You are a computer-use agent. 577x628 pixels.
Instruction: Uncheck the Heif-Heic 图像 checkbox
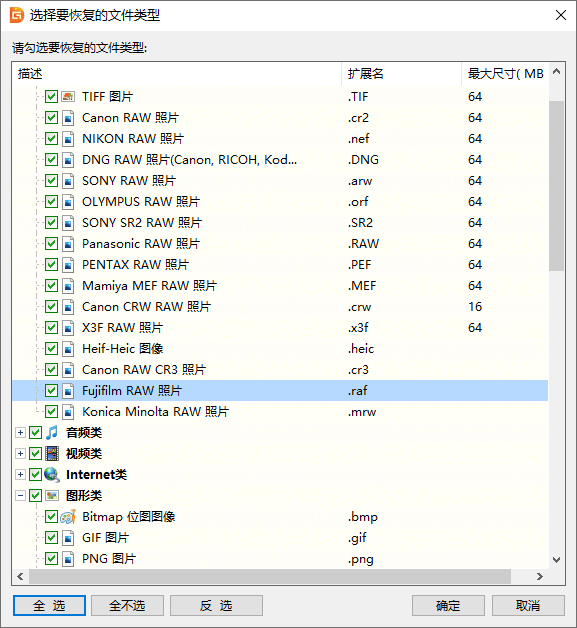51,349
